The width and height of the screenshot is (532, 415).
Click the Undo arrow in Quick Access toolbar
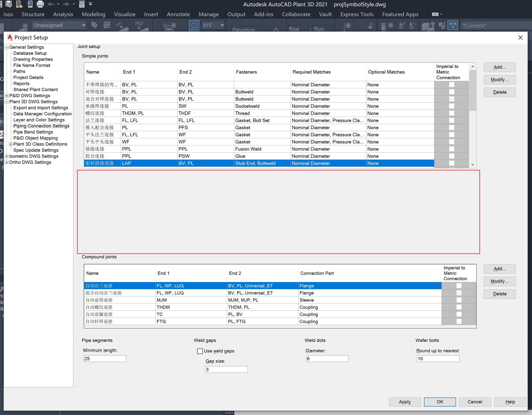[51, 4]
